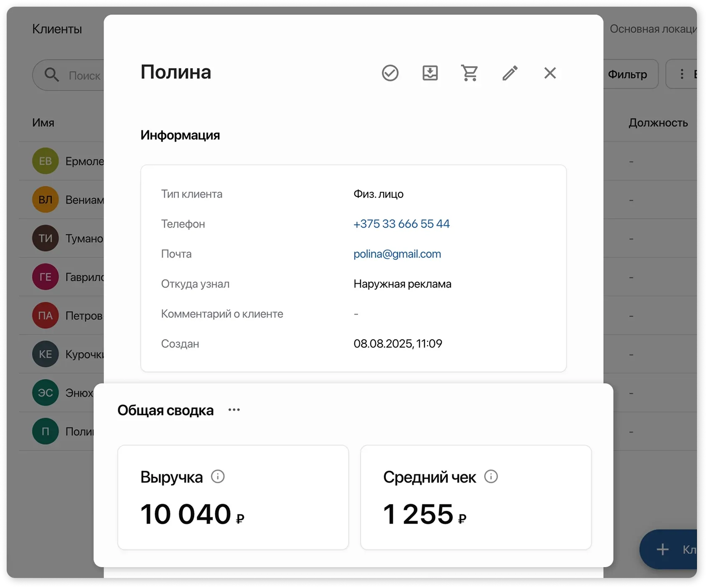Open the shopping cart icon on Полина's card
Image resolution: width=707 pixels, height=588 pixels.
tap(470, 73)
